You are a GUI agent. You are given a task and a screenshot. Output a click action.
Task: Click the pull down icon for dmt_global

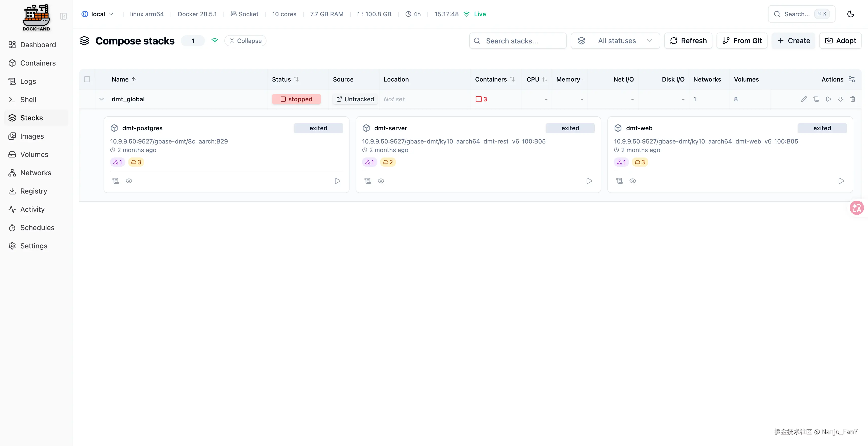click(x=841, y=99)
